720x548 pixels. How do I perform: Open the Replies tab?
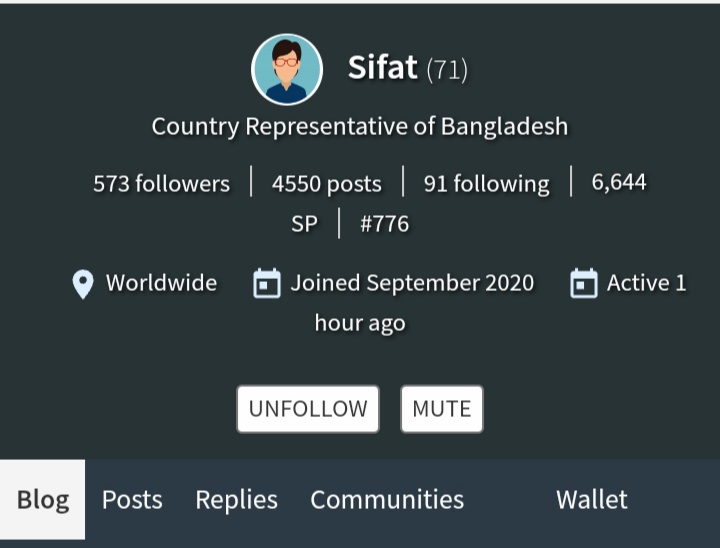coord(236,499)
